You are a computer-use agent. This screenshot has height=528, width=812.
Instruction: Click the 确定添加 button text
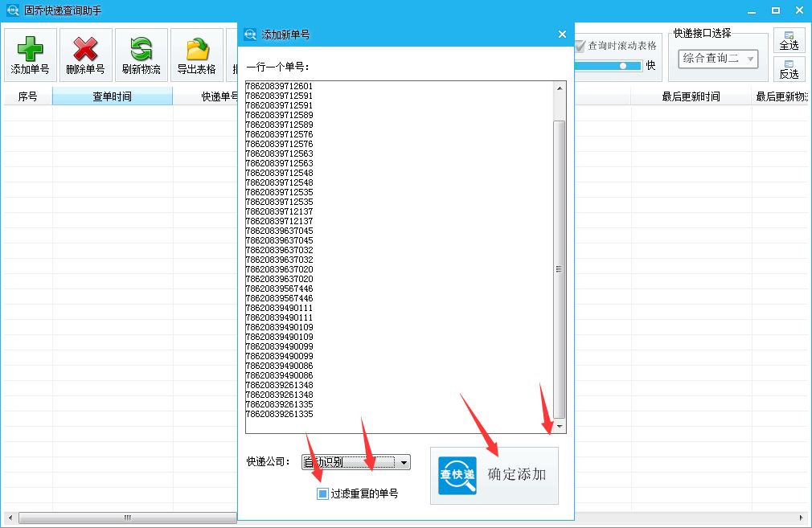[x=516, y=474]
